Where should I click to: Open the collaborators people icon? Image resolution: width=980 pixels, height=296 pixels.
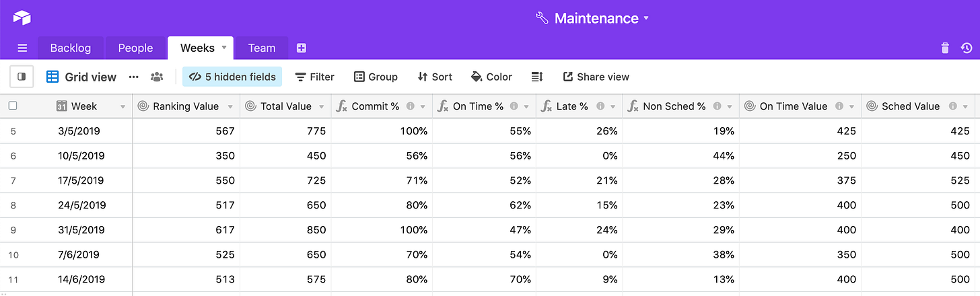pos(157,77)
